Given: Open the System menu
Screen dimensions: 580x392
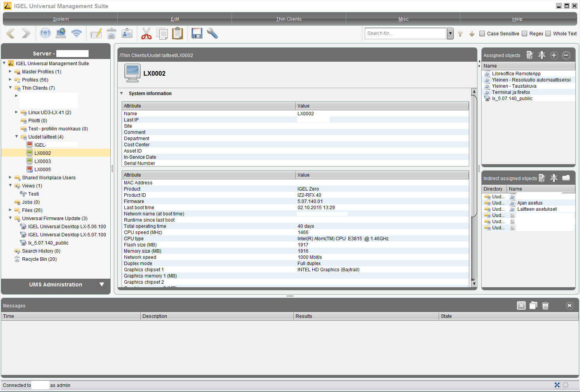Looking at the screenshot, I should coord(61,19).
